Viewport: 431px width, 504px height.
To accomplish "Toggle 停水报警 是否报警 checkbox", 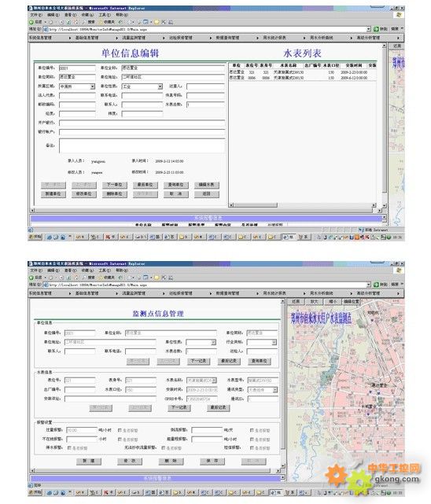I will 69,447.
